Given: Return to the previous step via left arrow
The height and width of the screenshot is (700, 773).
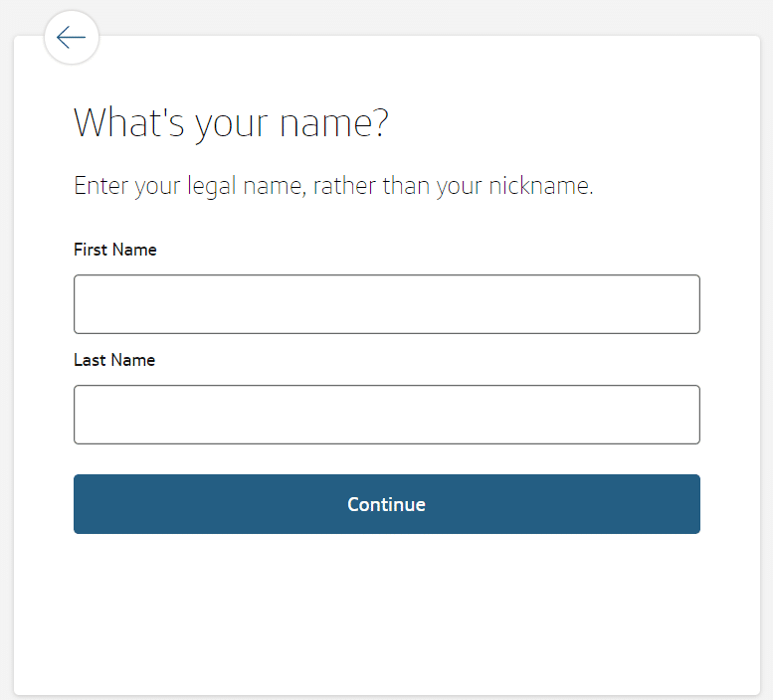Looking at the screenshot, I should click(72, 38).
